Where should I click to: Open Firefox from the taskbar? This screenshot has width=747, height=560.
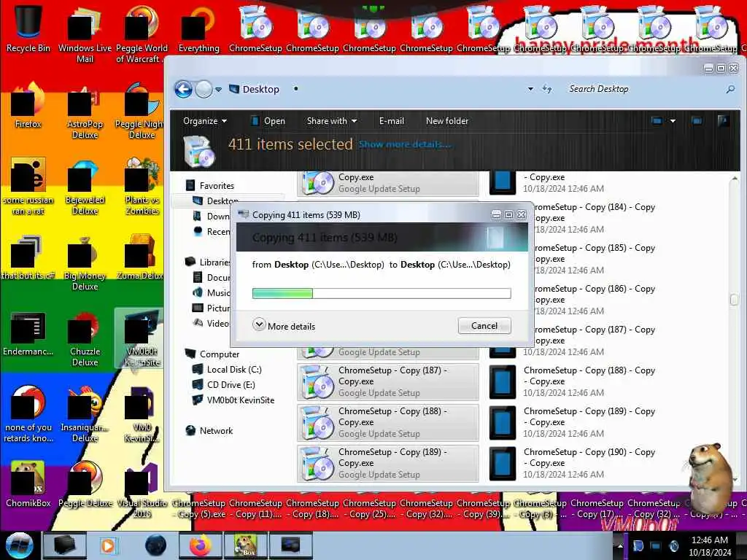click(201, 545)
